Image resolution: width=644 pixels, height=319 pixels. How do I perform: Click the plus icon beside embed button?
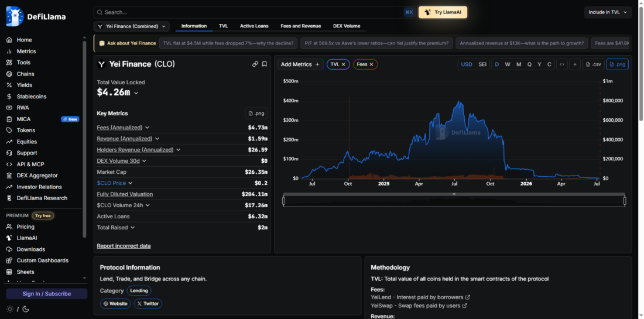click(x=574, y=64)
